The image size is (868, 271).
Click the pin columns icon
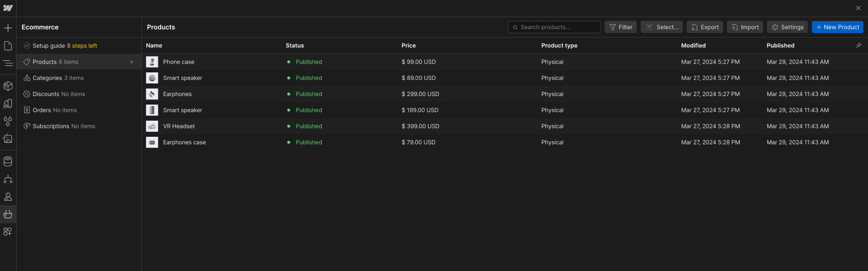pyautogui.click(x=858, y=45)
